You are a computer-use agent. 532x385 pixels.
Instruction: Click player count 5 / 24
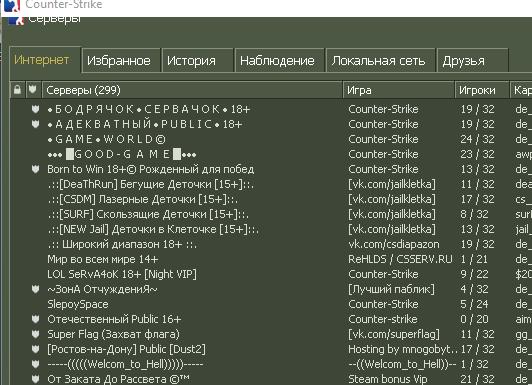pos(474,304)
